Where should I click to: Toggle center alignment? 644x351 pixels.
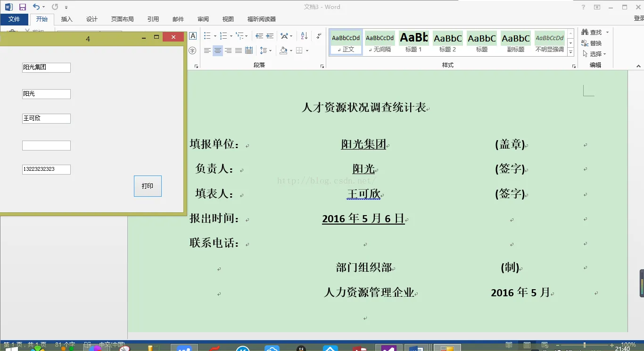tap(218, 50)
